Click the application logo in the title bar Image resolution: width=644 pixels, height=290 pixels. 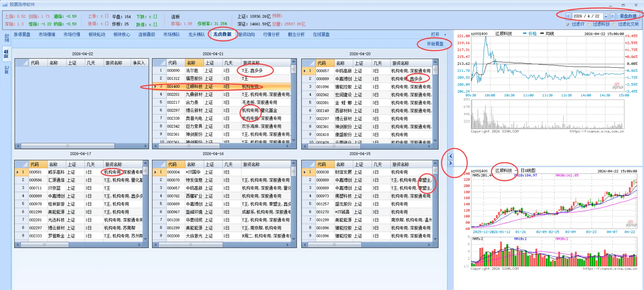pos(4,4)
